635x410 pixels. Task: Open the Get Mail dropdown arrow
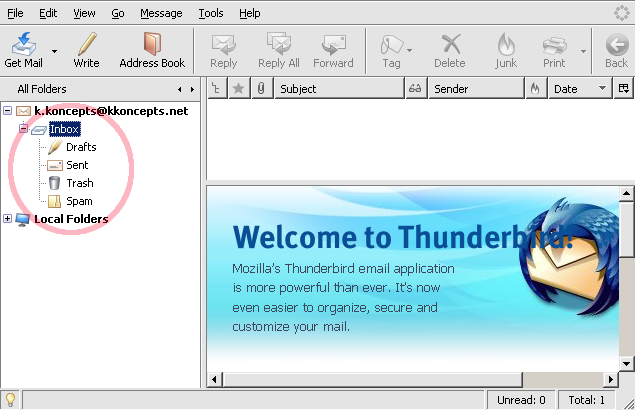54,51
